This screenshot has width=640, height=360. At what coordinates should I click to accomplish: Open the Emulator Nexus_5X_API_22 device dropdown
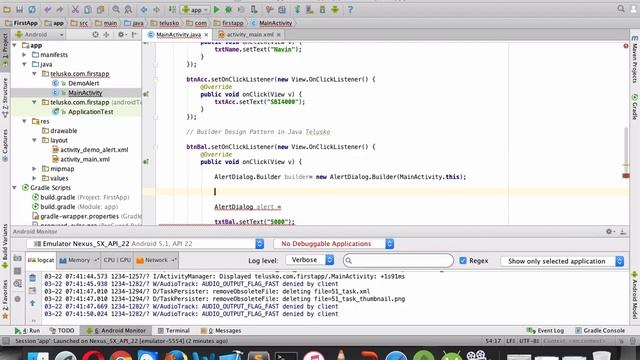click(145, 244)
